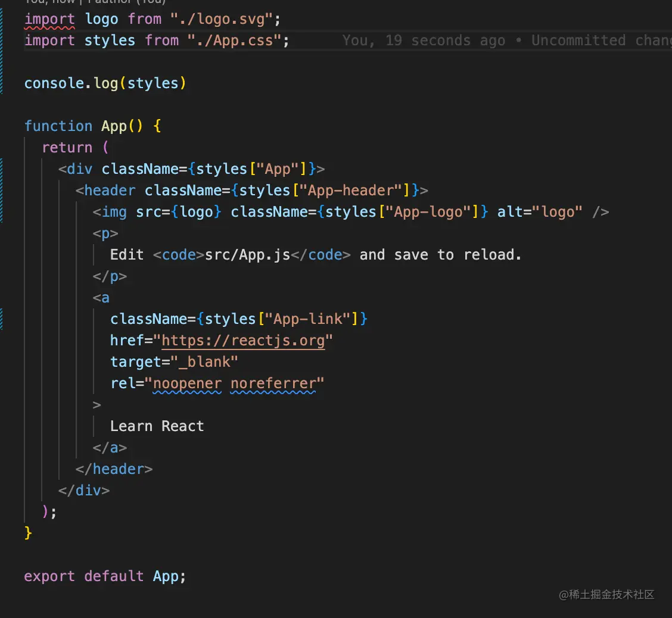Click the closing </div> tag
The image size is (672, 618).
[x=84, y=491]
